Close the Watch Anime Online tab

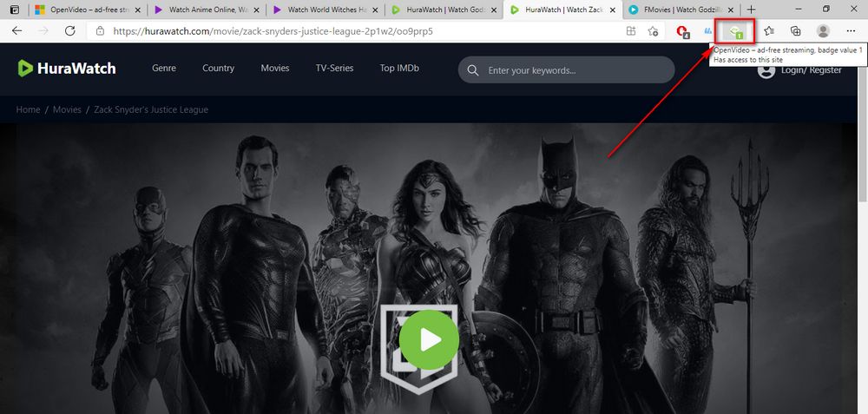(x=256, y=10)
